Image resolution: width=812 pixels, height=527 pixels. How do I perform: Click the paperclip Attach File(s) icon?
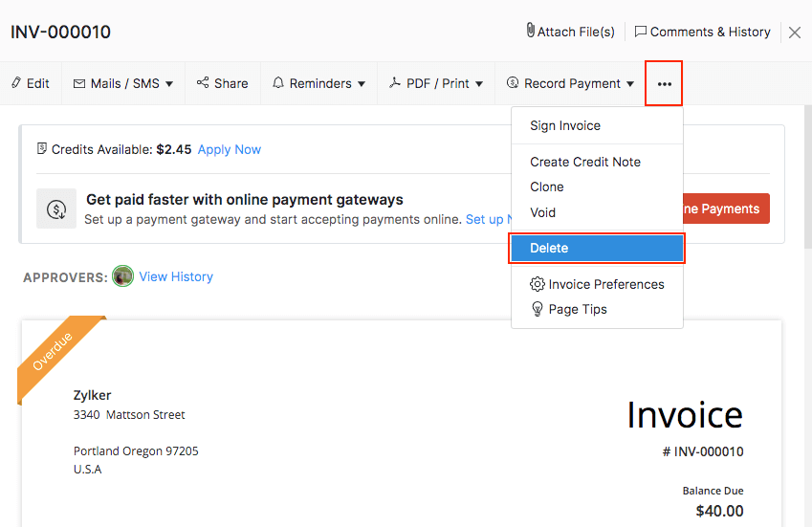[x=531, y=32]
